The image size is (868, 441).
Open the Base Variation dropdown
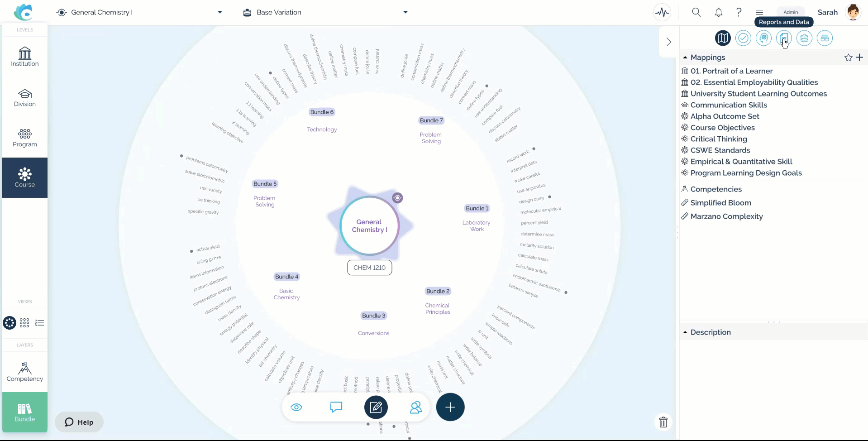pyautogui.click(x=405, y=12)
